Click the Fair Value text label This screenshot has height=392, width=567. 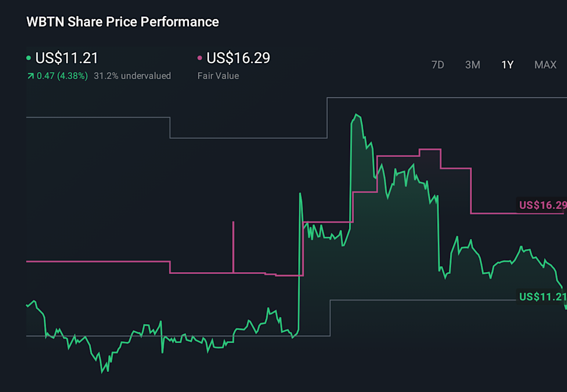point(218,76)
